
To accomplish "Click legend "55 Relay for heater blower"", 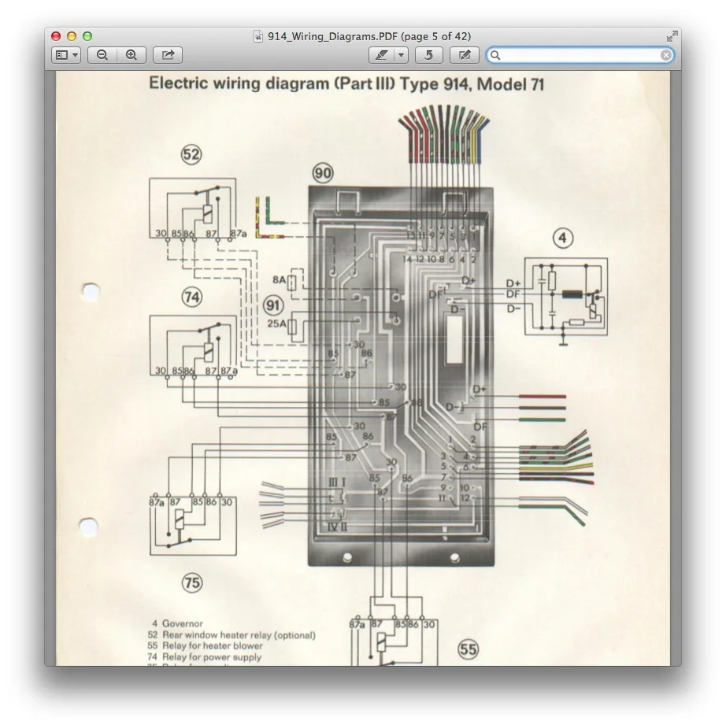I will pos(205,646).
